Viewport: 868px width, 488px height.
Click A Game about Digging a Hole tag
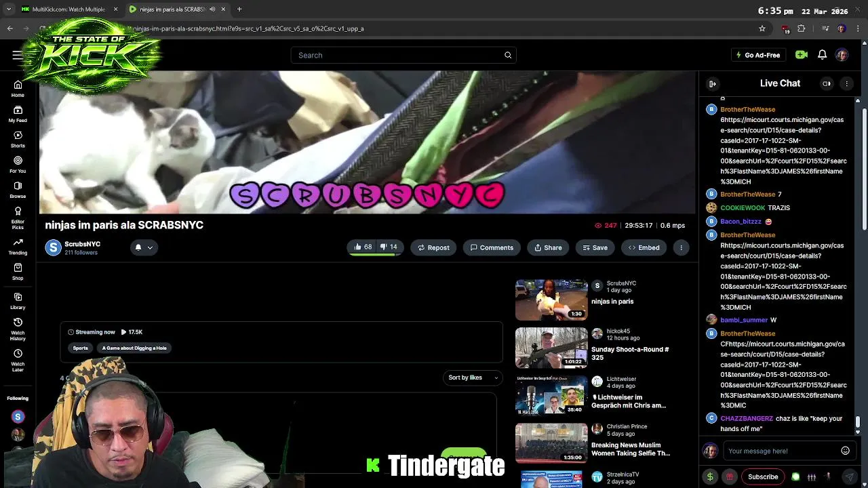pos(134,348)
